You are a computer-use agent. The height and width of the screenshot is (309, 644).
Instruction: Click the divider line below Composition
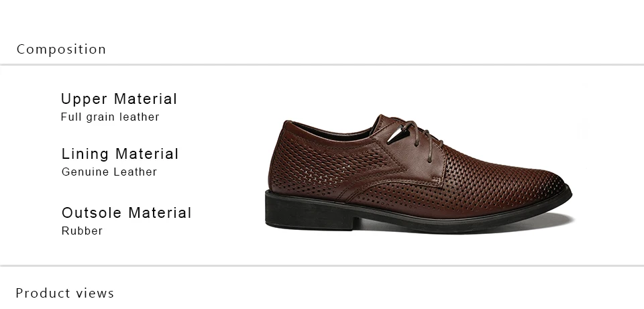pyautogui.click(x=322, y=65)
